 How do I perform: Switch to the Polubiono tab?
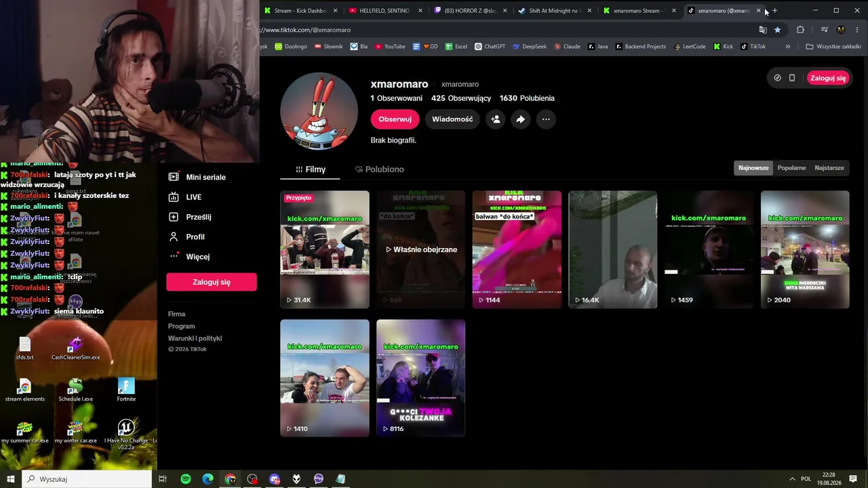(x=380, y=169)
